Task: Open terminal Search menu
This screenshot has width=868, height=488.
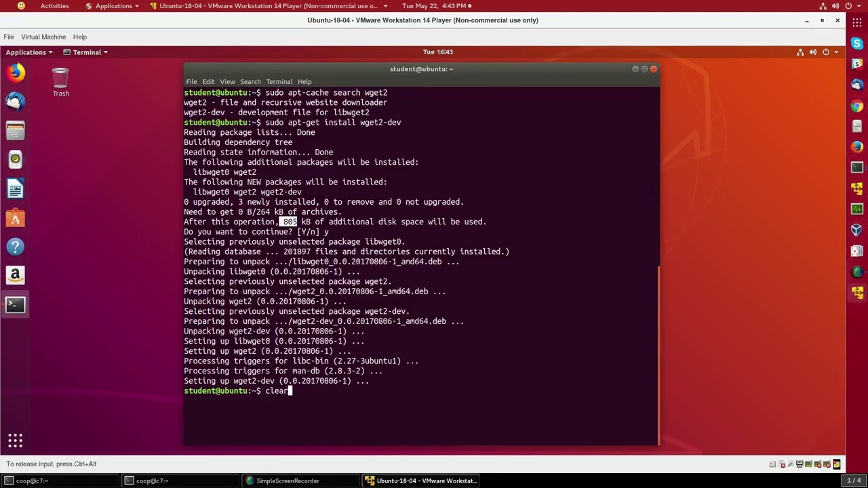Action: [250, 82]
